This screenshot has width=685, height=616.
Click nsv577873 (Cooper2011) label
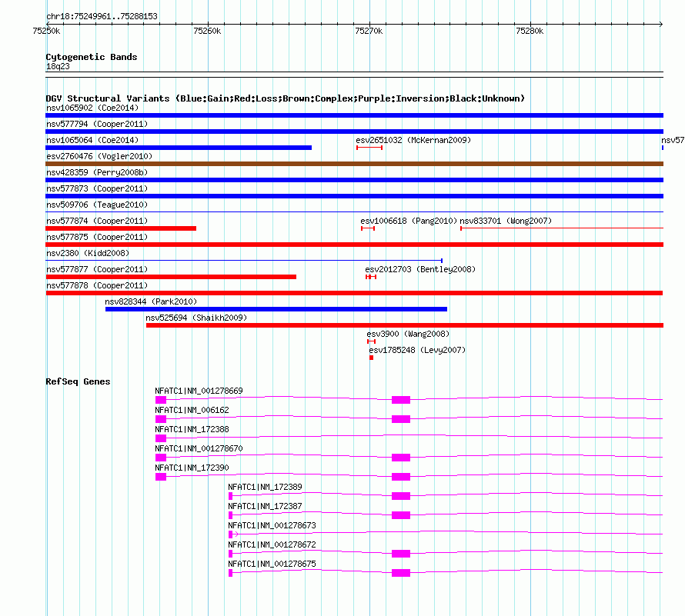click(x=97, y=188)
